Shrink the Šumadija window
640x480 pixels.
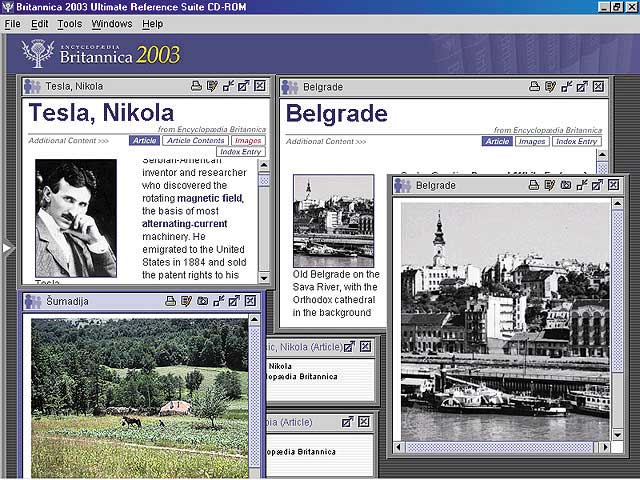tap(219, 301)
